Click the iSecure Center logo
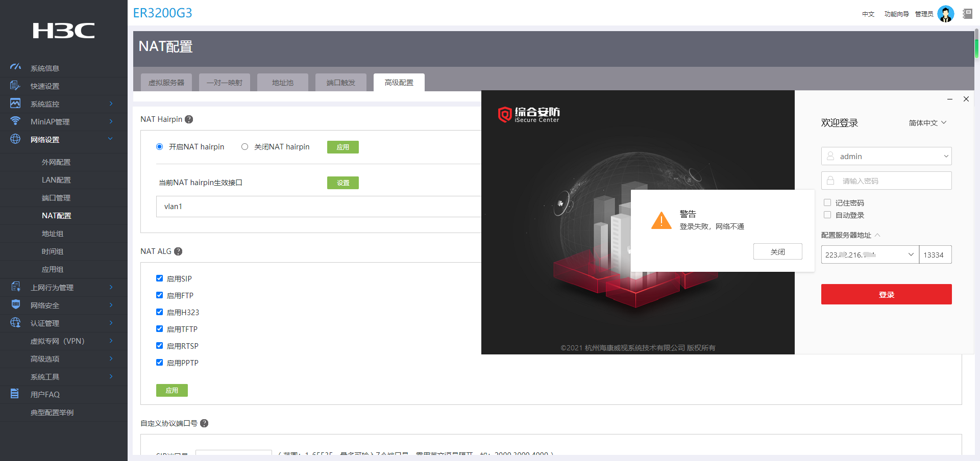 click(529, 115)
